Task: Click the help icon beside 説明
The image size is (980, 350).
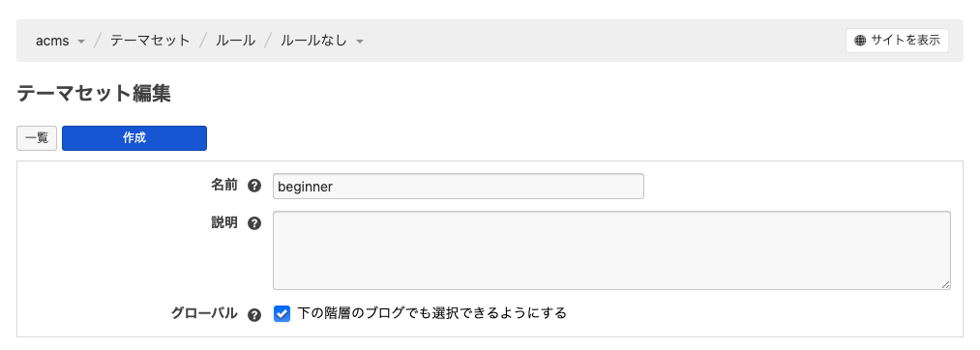Action: click(x=253, y=223)
